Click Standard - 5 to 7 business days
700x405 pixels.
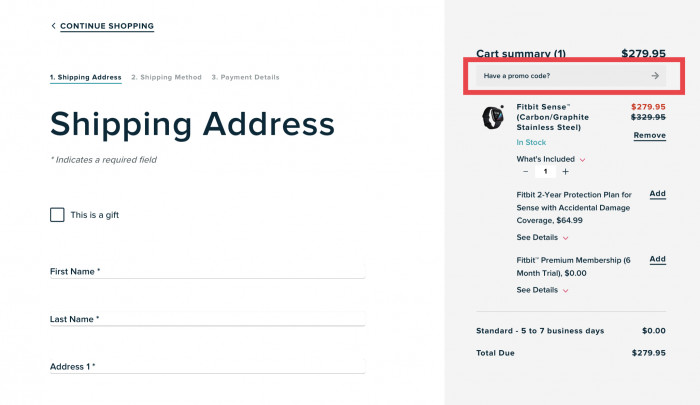point(540,331)
